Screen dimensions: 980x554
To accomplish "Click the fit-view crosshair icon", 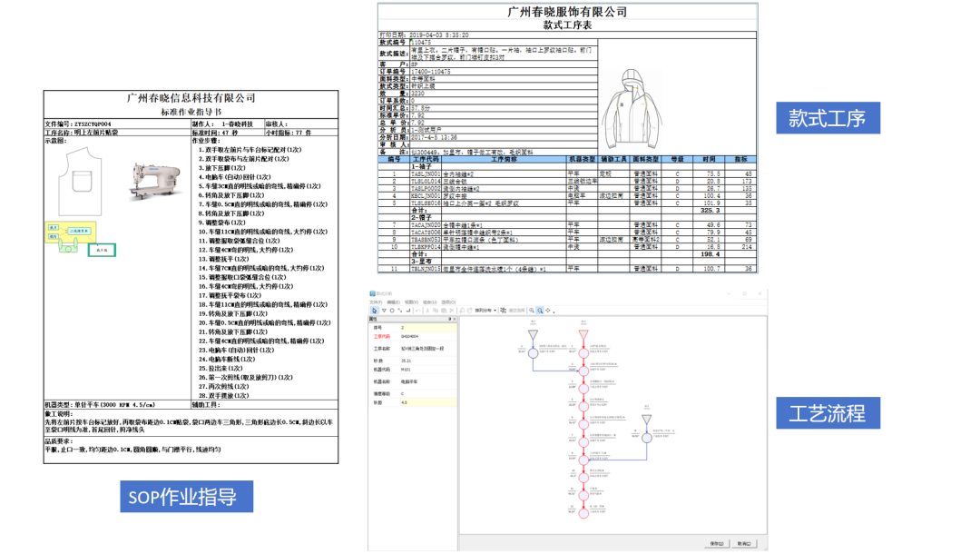I will (x=547, y=311).
